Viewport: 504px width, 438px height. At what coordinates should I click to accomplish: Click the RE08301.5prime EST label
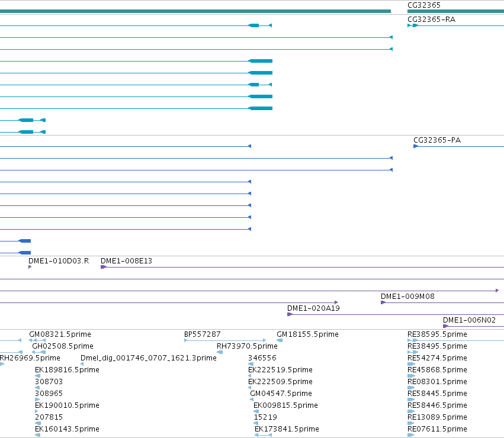[437, 382]
